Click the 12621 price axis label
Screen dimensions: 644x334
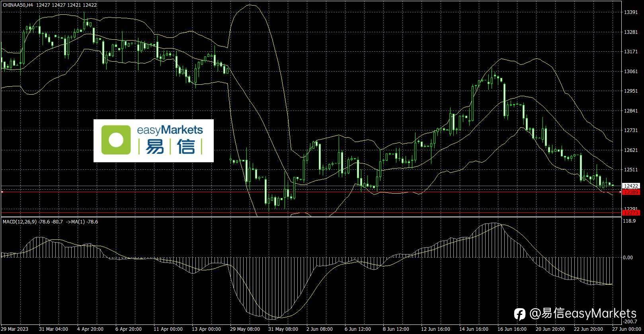[631, 150]
